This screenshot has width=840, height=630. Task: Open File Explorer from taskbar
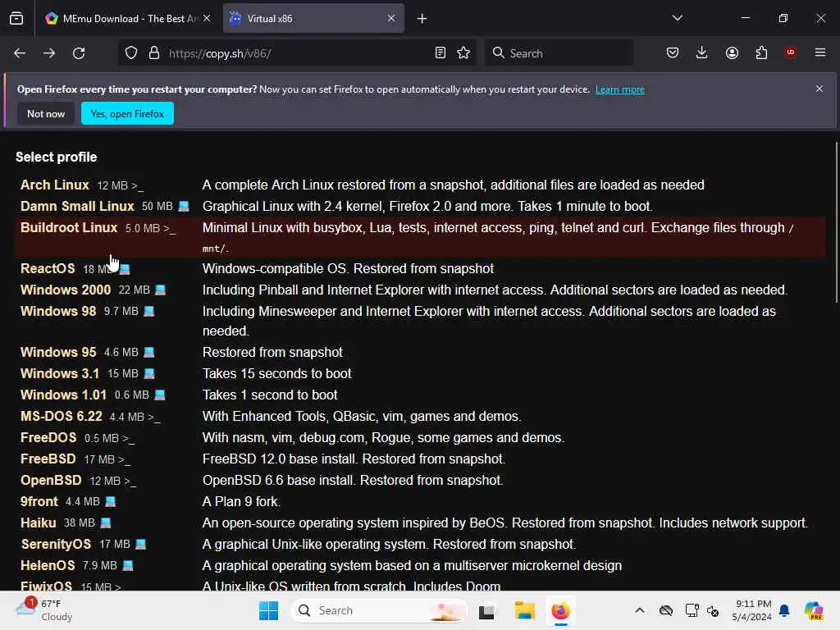coord(524,610)
